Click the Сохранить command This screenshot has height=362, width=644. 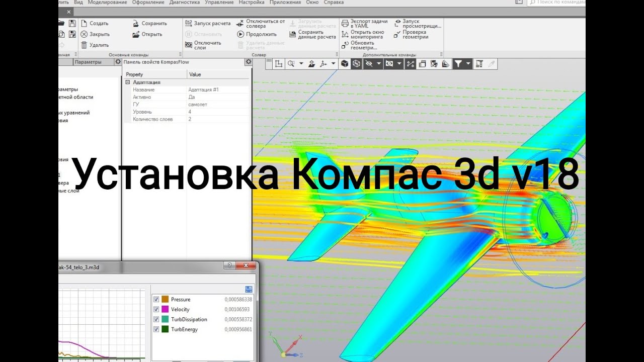coord(150,23)
